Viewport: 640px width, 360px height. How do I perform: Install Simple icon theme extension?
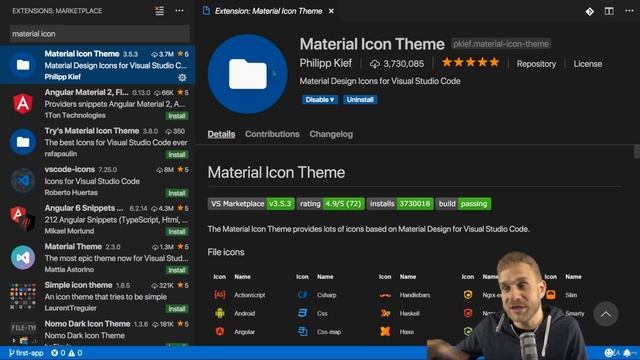pyautogui.click(x=177, y=309)
